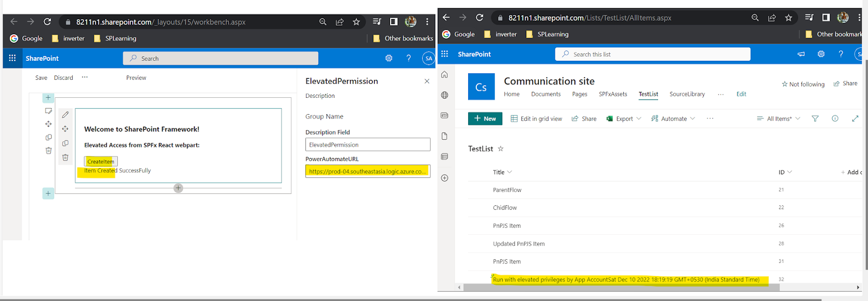This screenshot has height=301, width=868.
Task: Open more site navigation items
Action: [720, 94]
